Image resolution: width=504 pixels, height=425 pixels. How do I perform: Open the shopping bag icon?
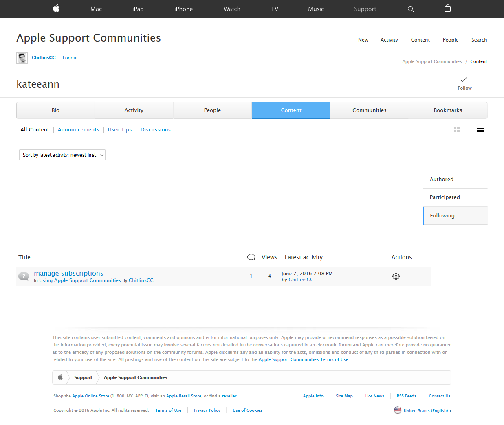(x=448, y=9)
